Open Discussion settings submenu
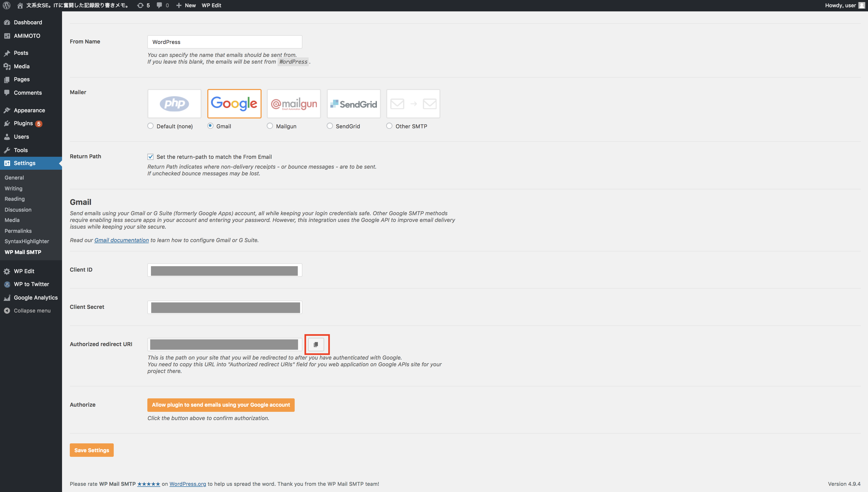This screenshot has height=492, width=868. coord(18,210)
